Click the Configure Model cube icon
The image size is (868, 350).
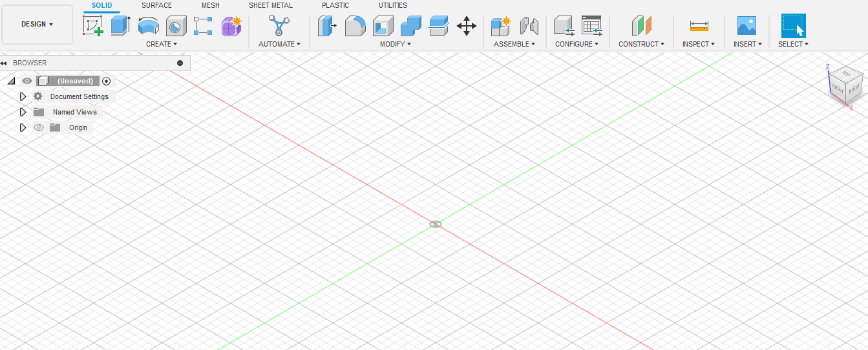pos(564,26)
